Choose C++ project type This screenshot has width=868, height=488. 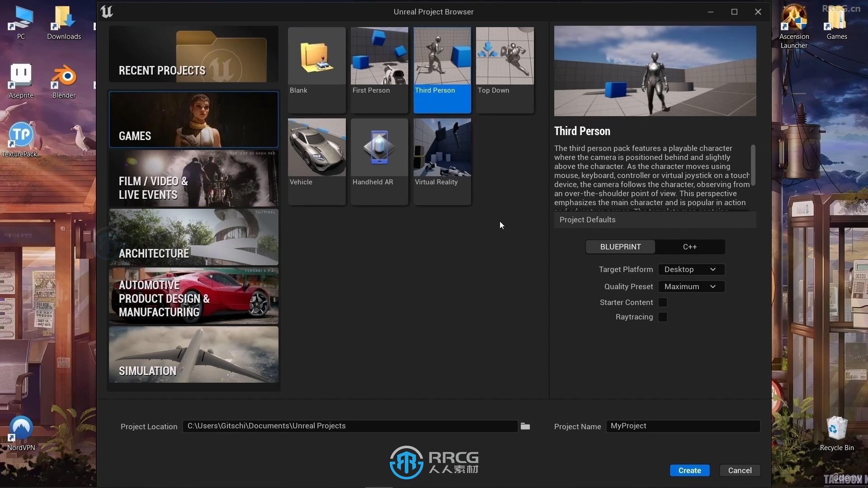690,247
